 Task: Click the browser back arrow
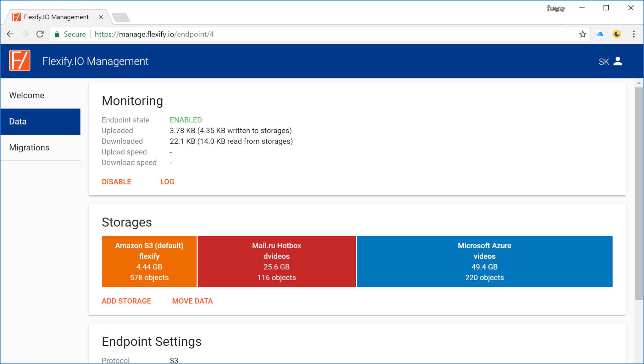(x=10, y=34)
